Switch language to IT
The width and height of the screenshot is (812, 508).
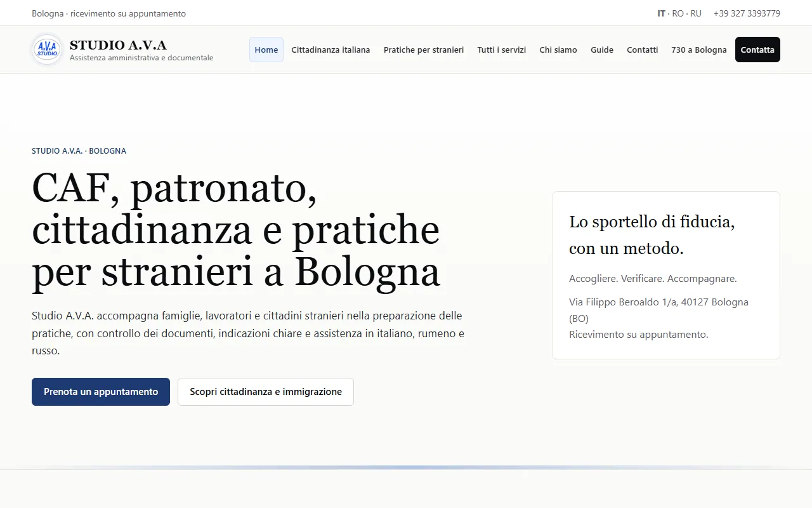click(x=662, y=13)
